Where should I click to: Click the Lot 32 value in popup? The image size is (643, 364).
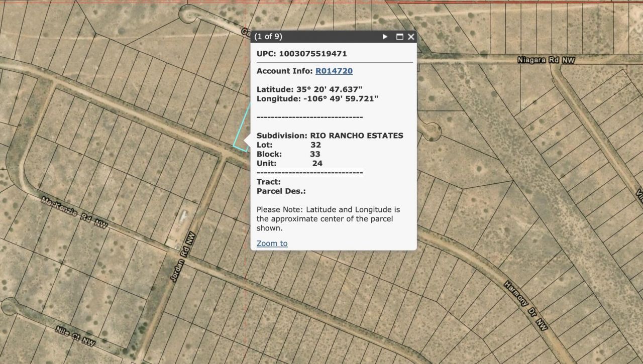(x=315, y=145)
